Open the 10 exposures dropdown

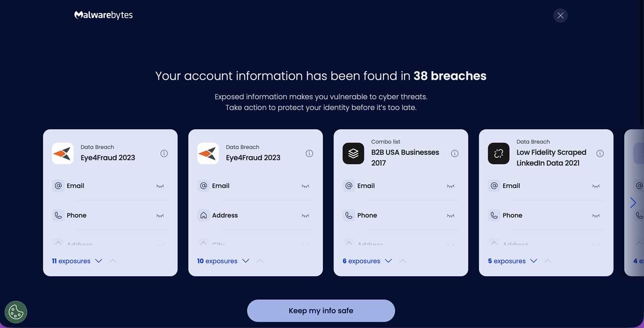point(246,261)
